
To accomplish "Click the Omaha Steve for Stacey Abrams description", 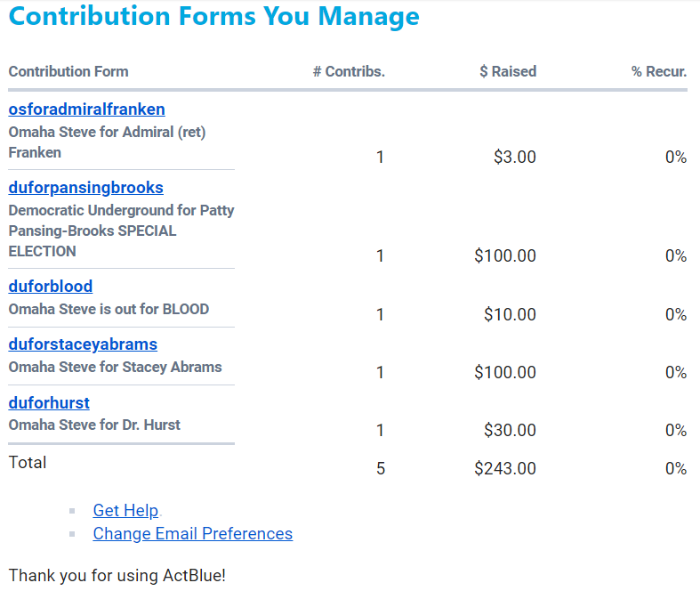I will point(115,367).
